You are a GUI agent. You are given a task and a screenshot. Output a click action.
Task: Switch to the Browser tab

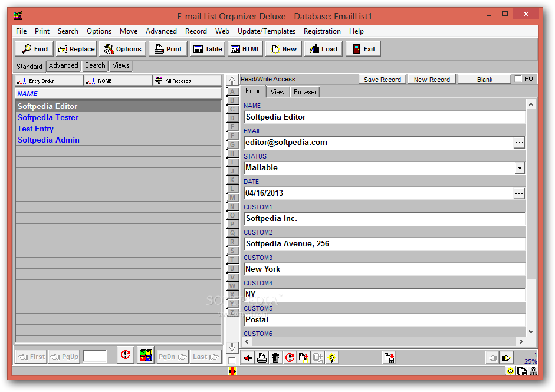point(305,92)
